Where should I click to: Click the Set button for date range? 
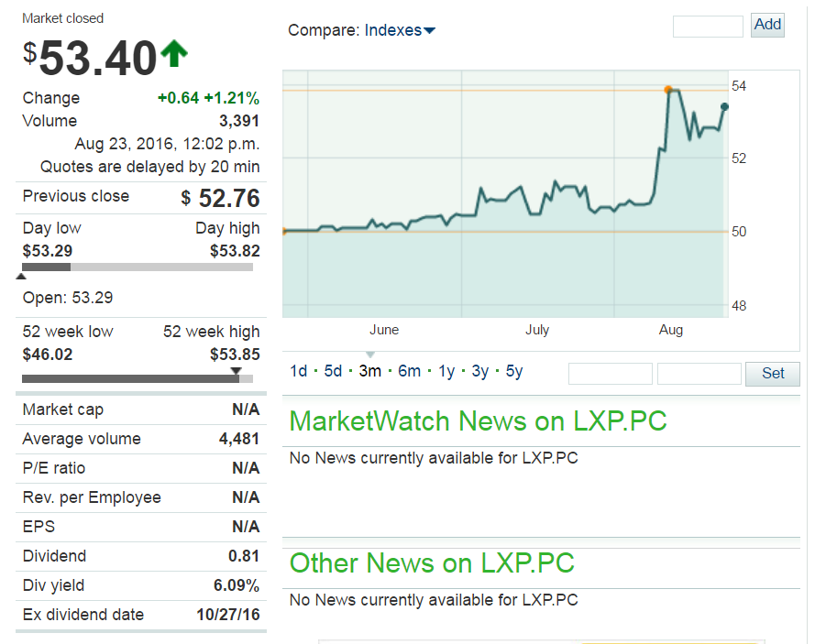(772, 374)
